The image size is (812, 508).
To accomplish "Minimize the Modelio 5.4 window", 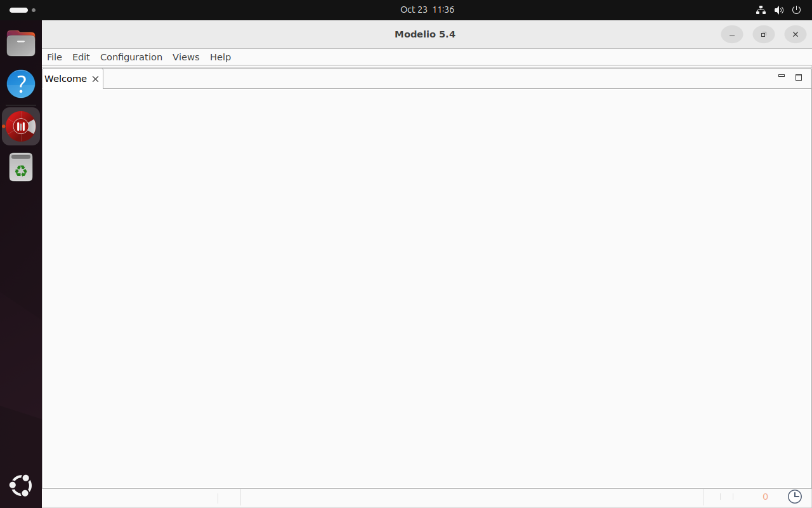I will pyautogui.click(x=732, y=34).
